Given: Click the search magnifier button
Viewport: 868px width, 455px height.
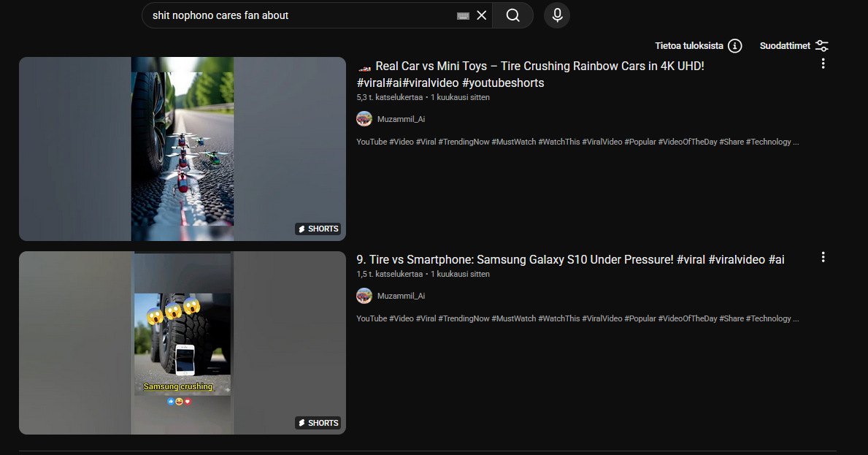Looking at the screenshot, I should point(512,15).
